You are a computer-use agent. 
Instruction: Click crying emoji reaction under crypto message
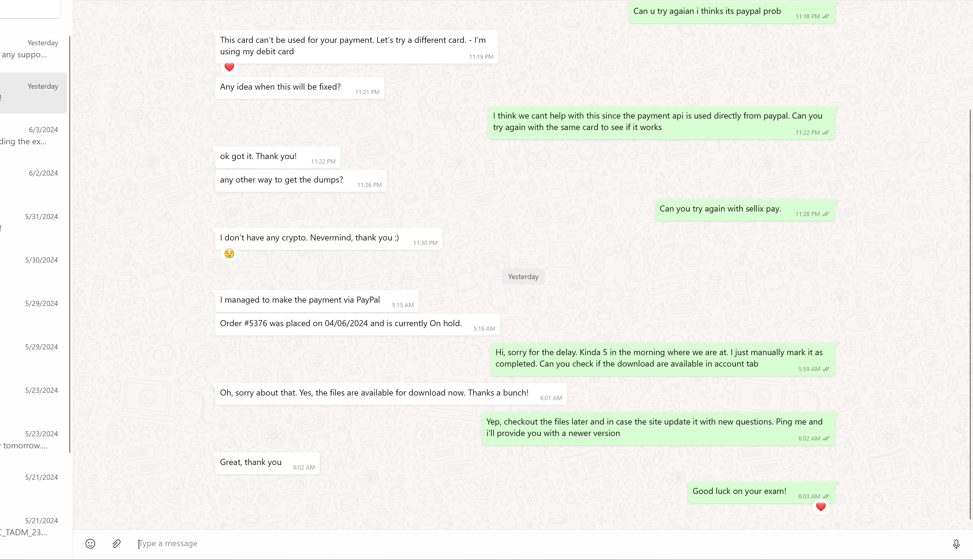point(230,253)
